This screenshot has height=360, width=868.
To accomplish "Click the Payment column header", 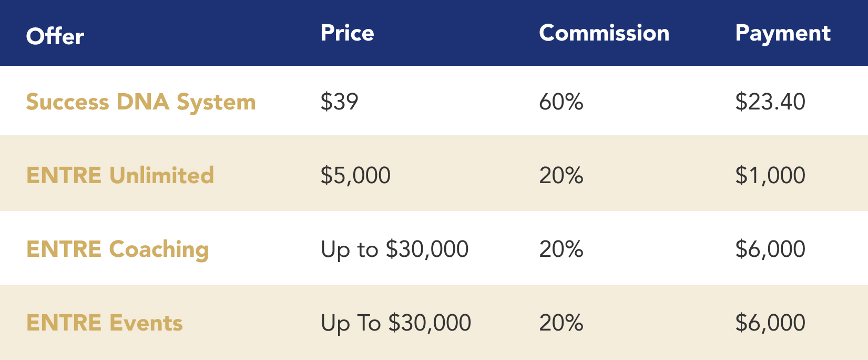I will click(783, 34).
